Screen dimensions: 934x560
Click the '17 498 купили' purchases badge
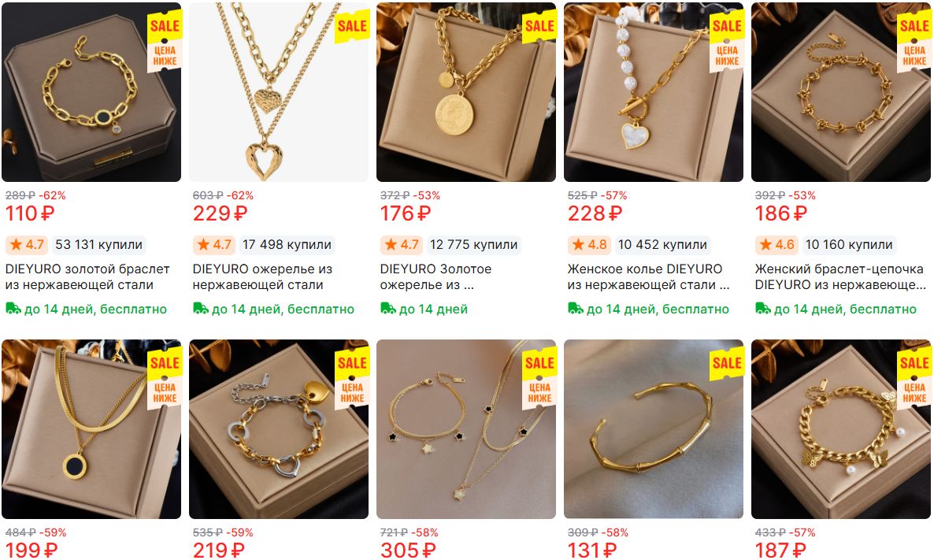tap(287, 245)
